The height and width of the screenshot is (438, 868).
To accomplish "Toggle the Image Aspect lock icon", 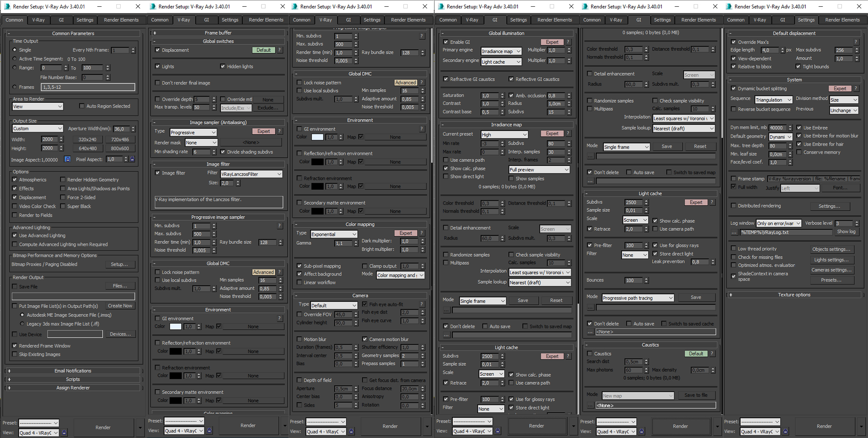I will coord(67,159).
